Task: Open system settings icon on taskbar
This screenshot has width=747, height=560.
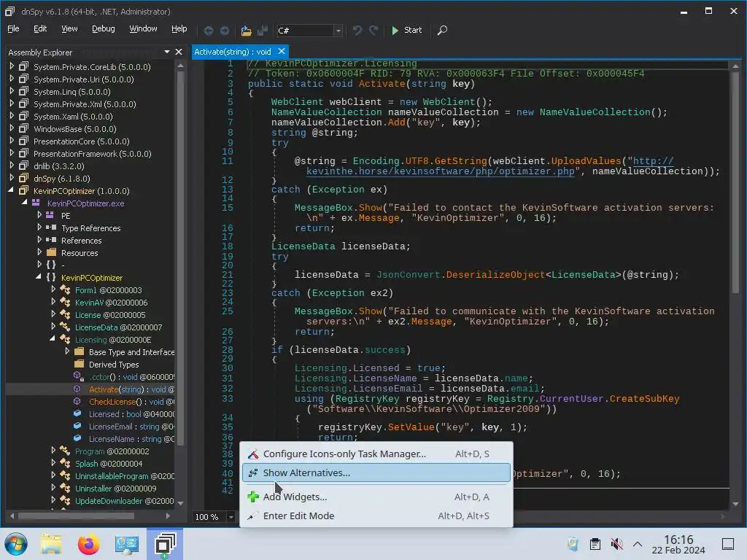Action: pyautogui.click(x=126, y=544)
